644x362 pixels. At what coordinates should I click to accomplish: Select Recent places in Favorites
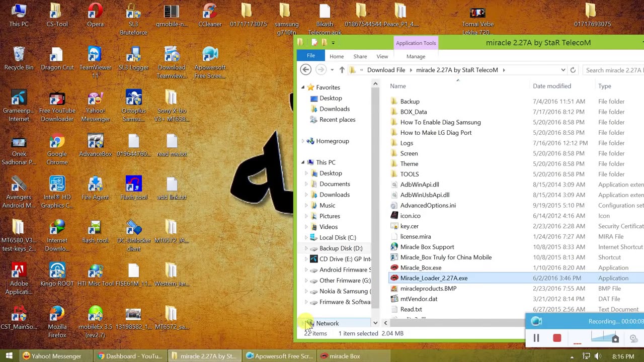click(x=337, y=120)
